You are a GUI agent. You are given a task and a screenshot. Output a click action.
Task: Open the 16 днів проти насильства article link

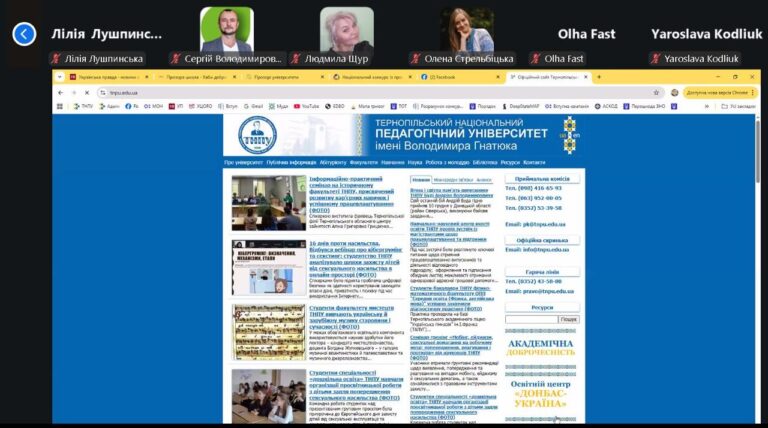[357, 259]
